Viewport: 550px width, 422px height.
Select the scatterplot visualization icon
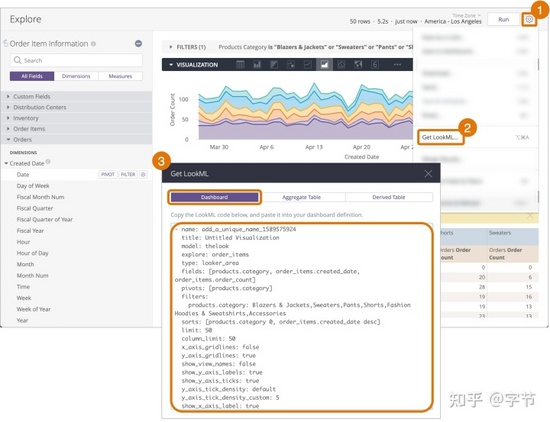[291, 65]
